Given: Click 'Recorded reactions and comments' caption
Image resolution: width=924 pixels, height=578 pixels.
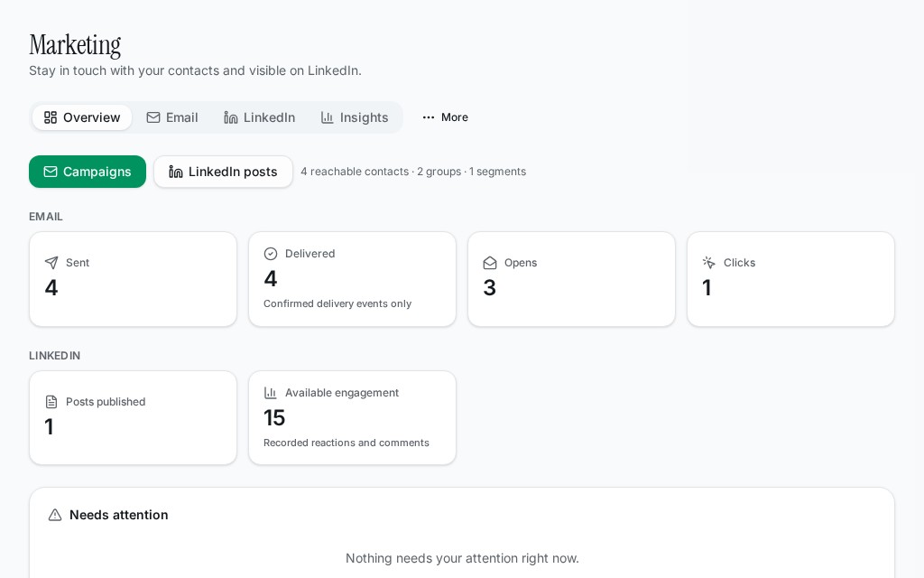Looking at the screenshot, I should coord(346,443).
